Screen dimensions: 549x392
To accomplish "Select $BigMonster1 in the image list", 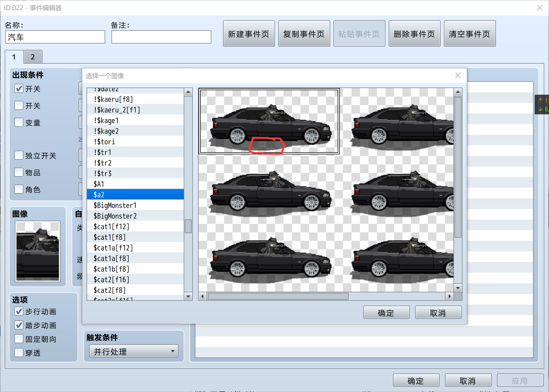I will pos(135,205).
